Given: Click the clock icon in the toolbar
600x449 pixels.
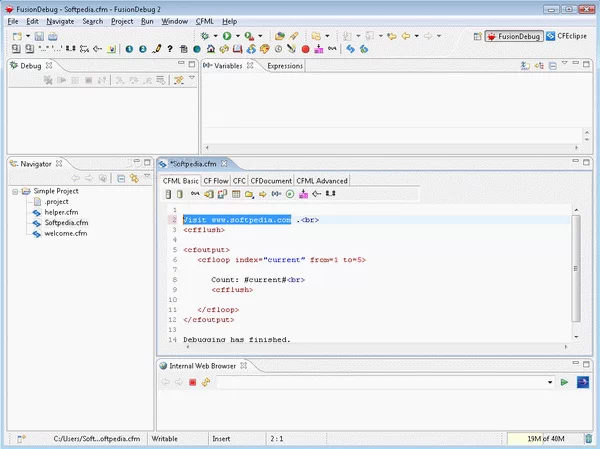Looking at the screenshot, I should [278, 49].
